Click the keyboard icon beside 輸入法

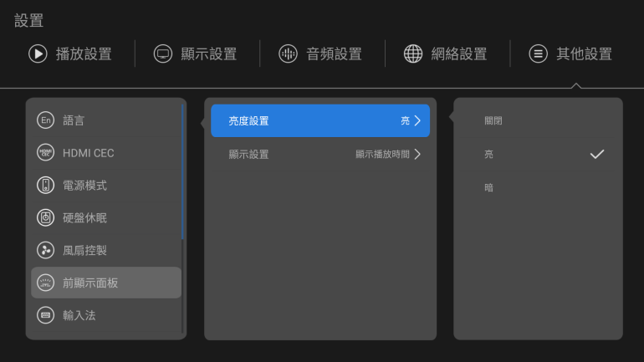point(46,315)
